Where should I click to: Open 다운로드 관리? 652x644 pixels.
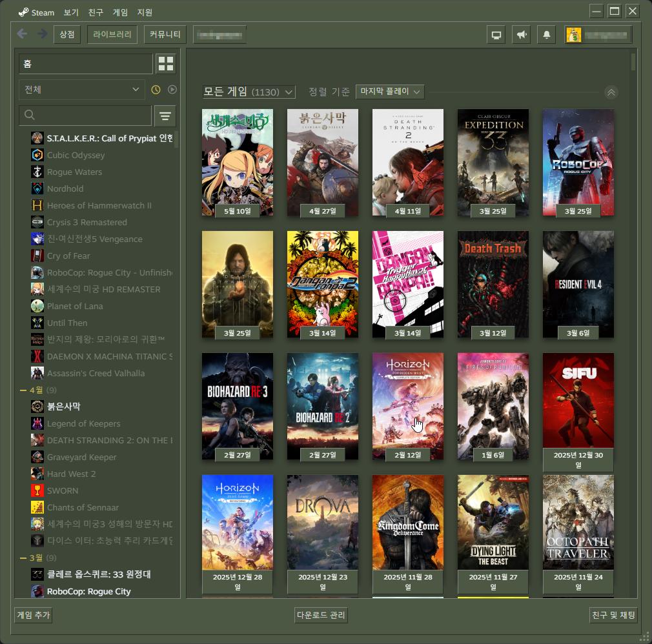tap(321, 615)
